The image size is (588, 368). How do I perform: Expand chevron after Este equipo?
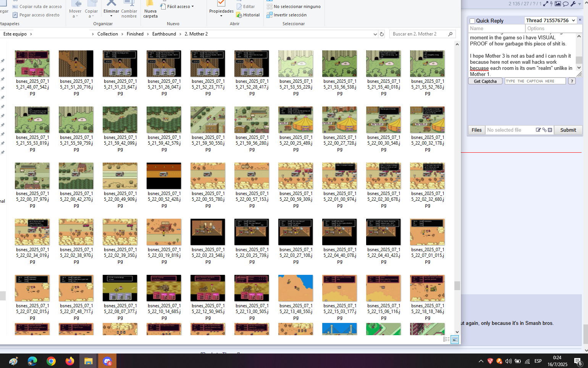(x=31, y=34)
